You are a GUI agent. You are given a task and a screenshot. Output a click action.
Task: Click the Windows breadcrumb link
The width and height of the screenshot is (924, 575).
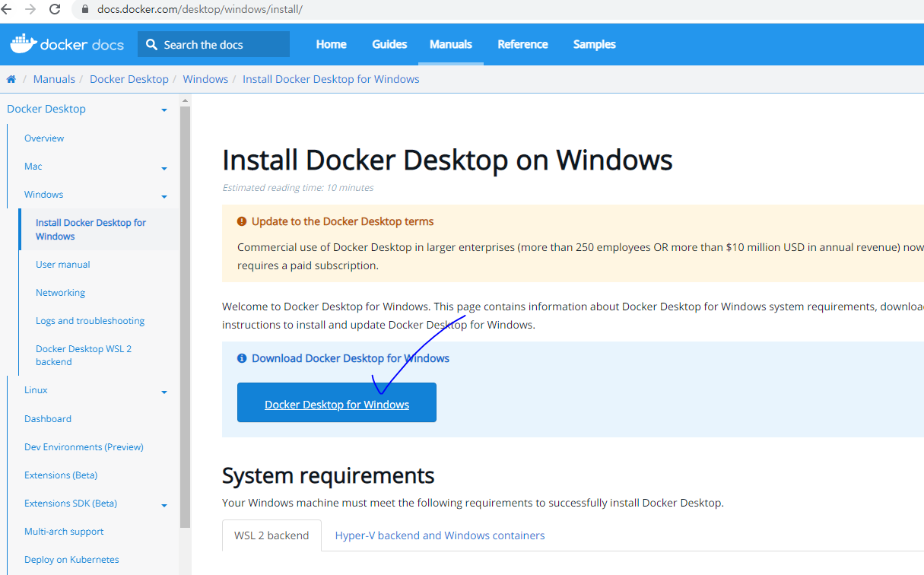click(x=205, y=79)
